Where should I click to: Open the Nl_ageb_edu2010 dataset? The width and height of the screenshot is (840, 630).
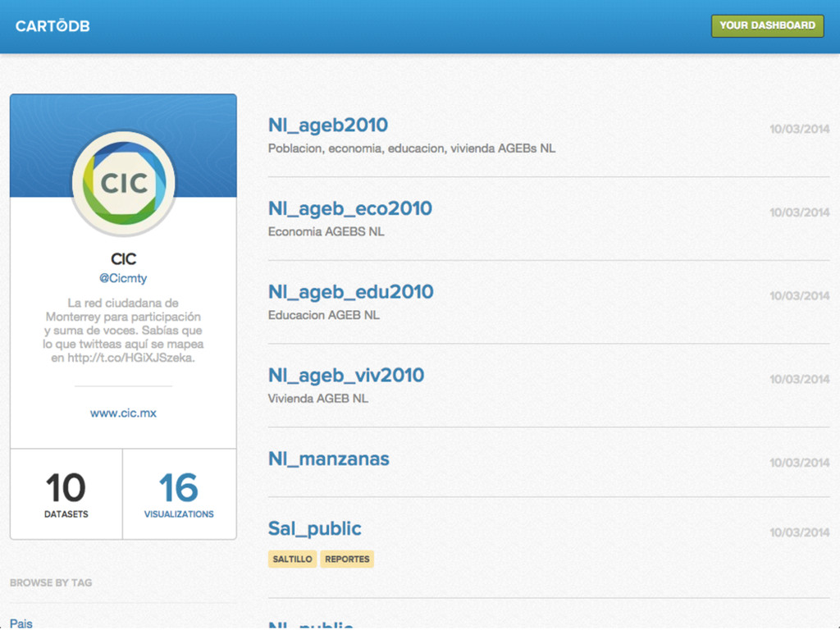point(351,292)
